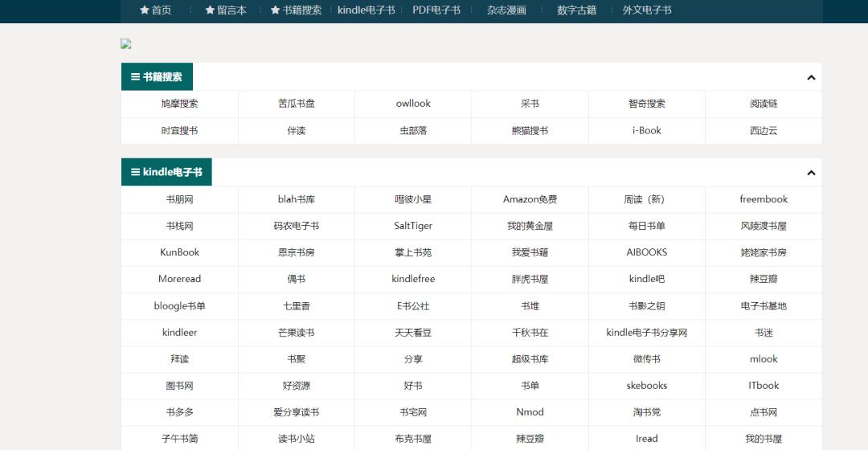Open the AIBOOKS link
Image resolution: width=868 pixels, height=450 pixels.
pyautogui.click(x=646, y=252)
